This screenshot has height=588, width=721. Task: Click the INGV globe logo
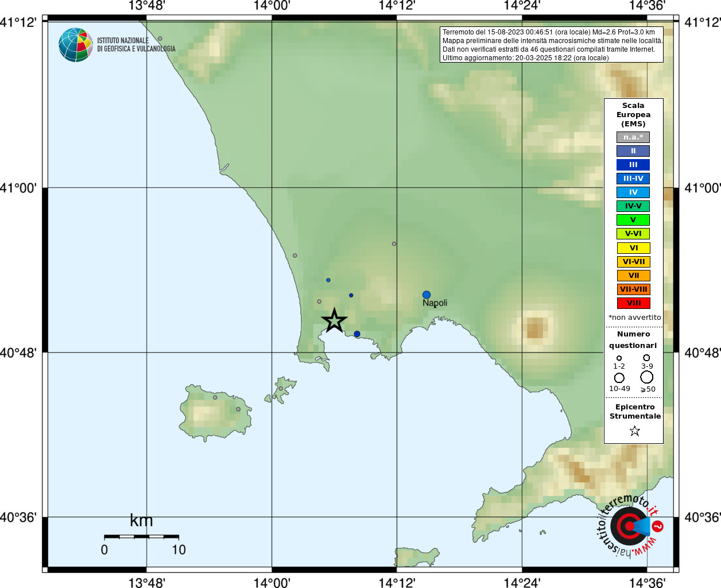pyautogui.click(x=76, y=45)
